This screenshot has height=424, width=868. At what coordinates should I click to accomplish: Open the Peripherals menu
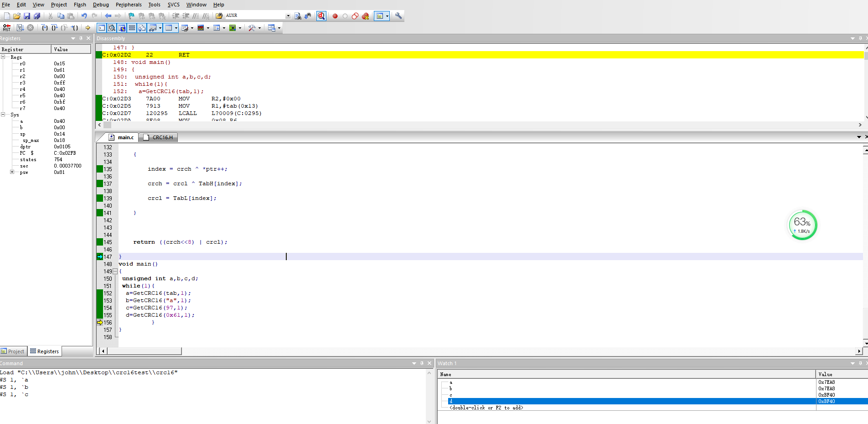(129, 5)
